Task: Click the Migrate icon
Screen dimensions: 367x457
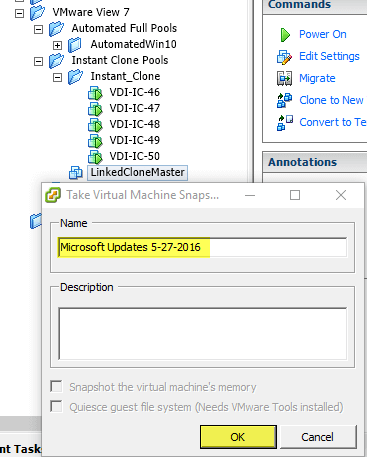Action: point(284,79)
